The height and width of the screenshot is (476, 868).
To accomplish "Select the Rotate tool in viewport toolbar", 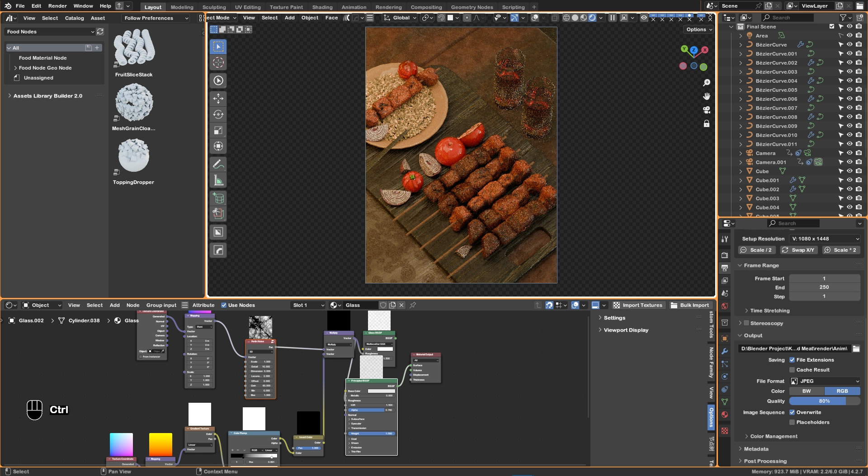I will coord(218,114).
